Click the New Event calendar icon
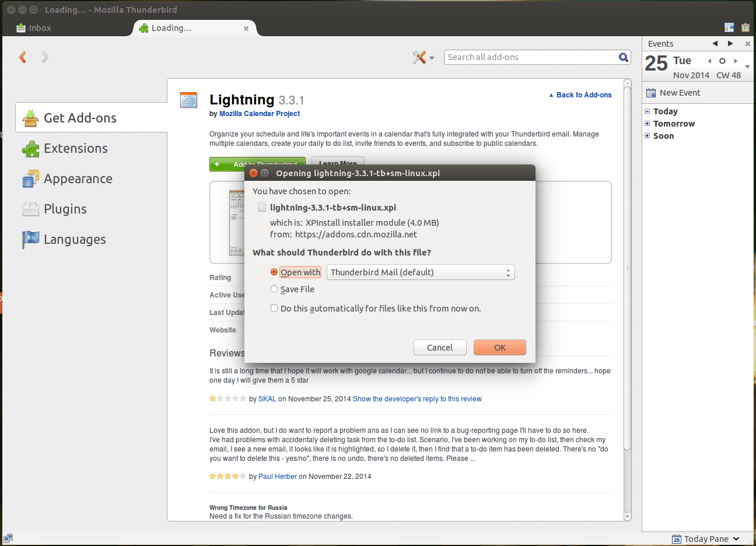 point(651,93)
